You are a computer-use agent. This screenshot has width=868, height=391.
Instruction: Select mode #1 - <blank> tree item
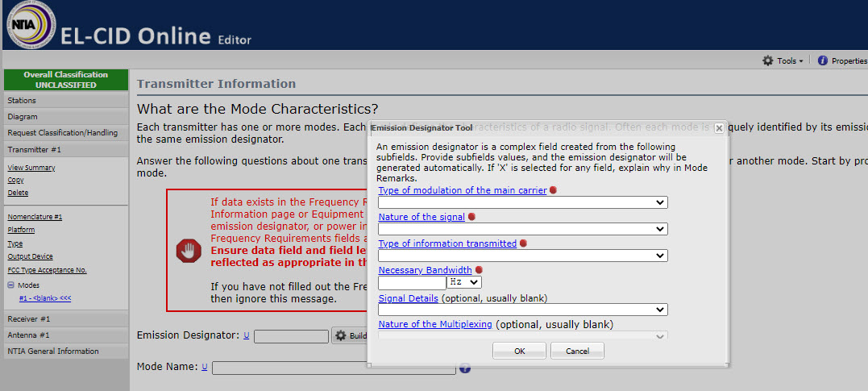[x=45, y=298]
